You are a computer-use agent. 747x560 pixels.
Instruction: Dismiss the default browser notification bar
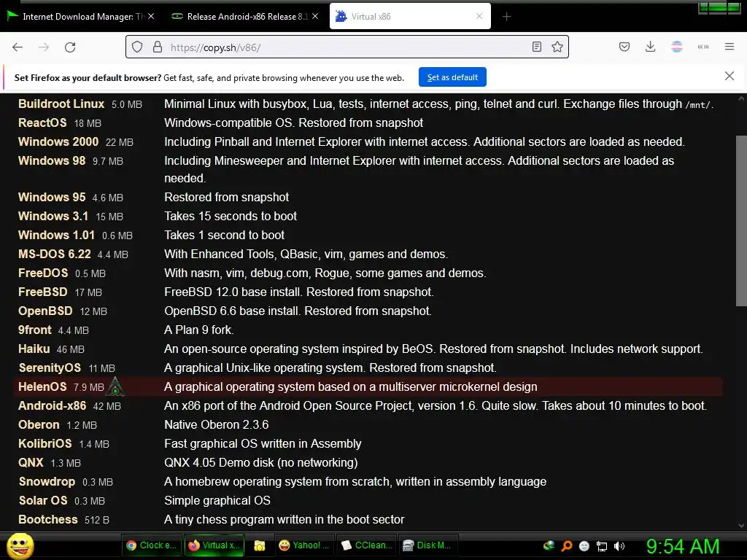pos(729,76)
